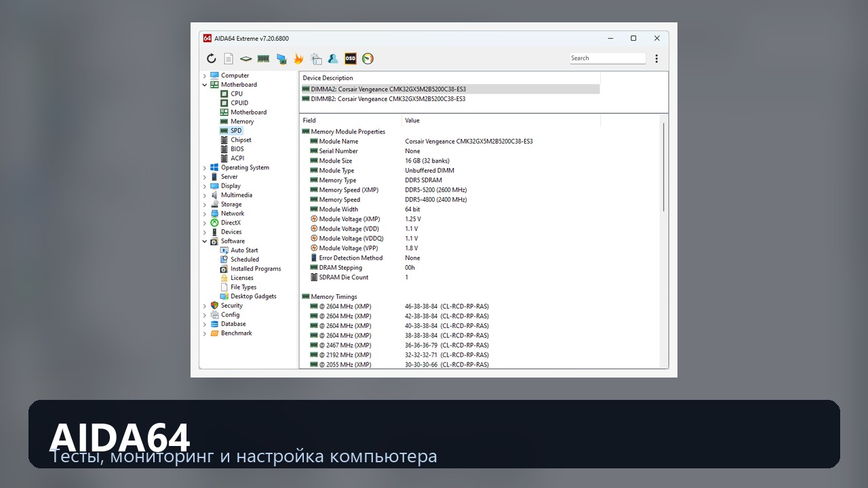
Task: Select the Memory tree item
Action: 237,121
